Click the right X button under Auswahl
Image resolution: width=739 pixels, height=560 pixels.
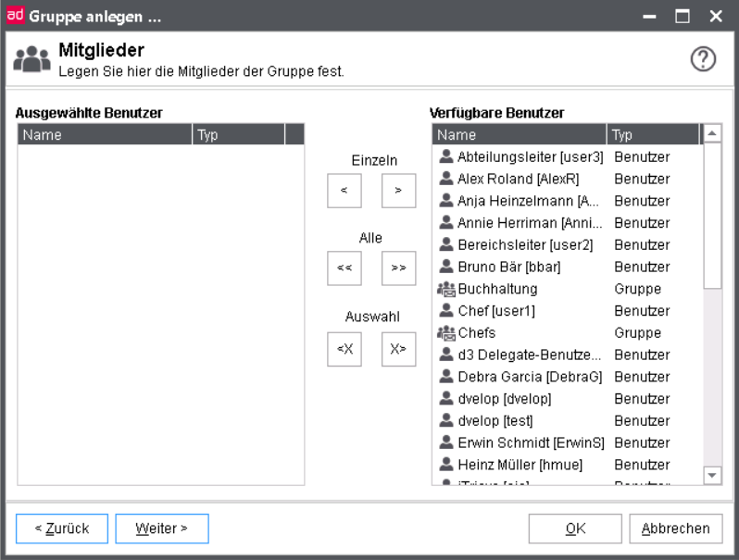398,349
